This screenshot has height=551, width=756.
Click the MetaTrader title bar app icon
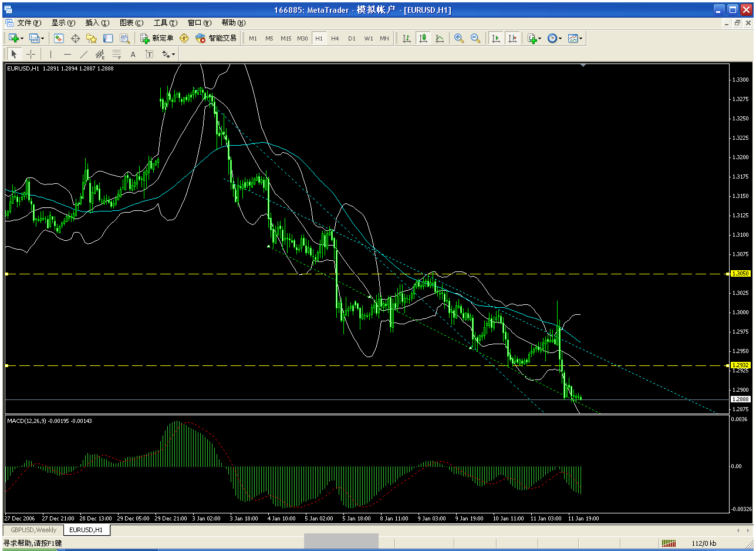pos(9,9)
